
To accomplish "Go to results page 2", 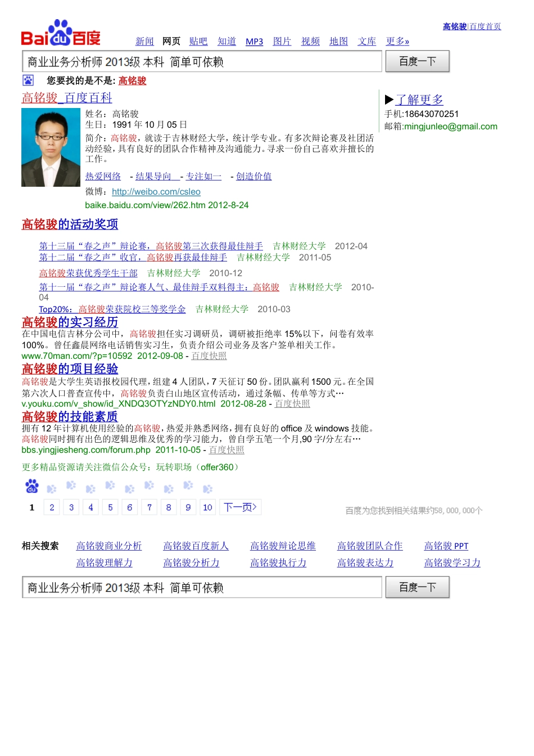I will [52, 507].
